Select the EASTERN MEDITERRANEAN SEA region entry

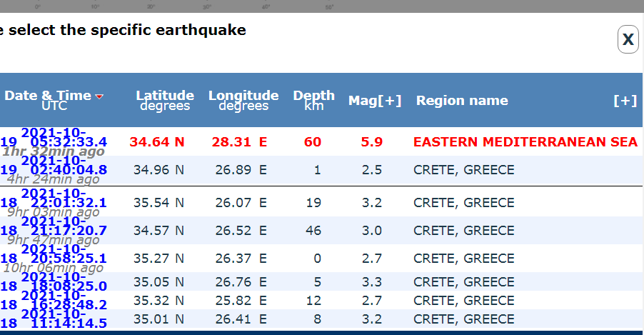click(525, 142)
